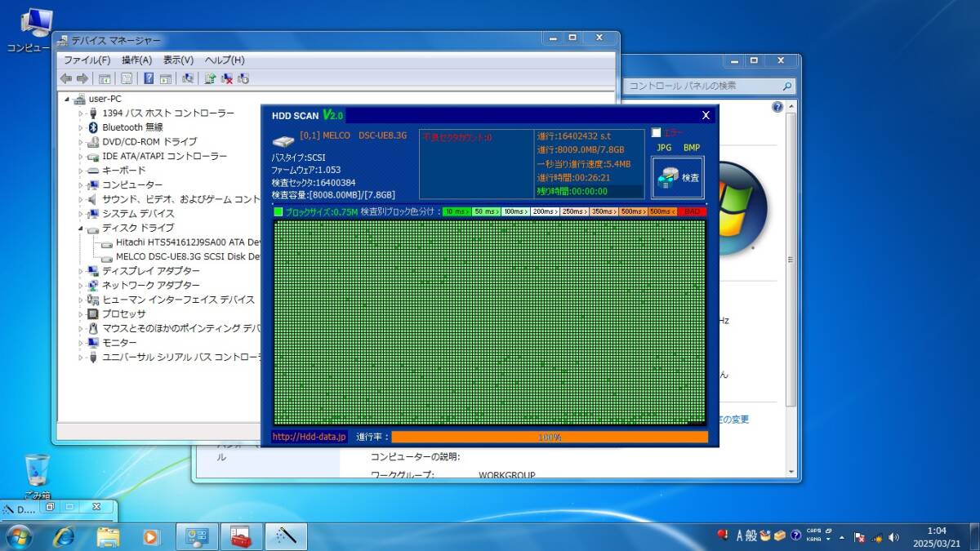Click the Action Center flag tray icon

click(859, 537)
